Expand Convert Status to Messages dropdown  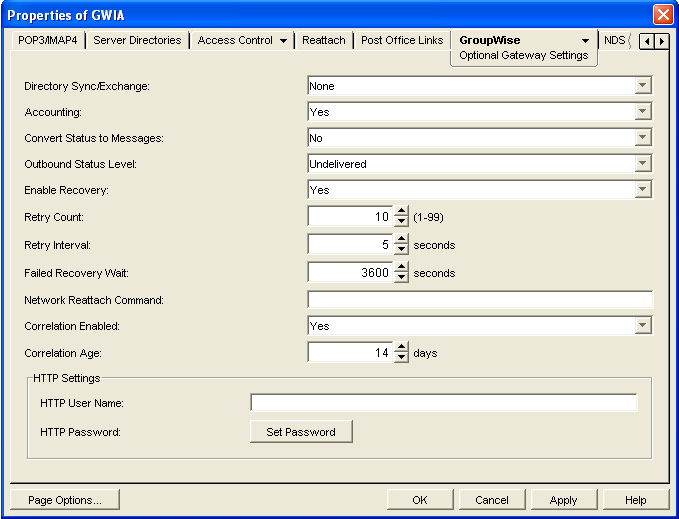pos(643,137)
